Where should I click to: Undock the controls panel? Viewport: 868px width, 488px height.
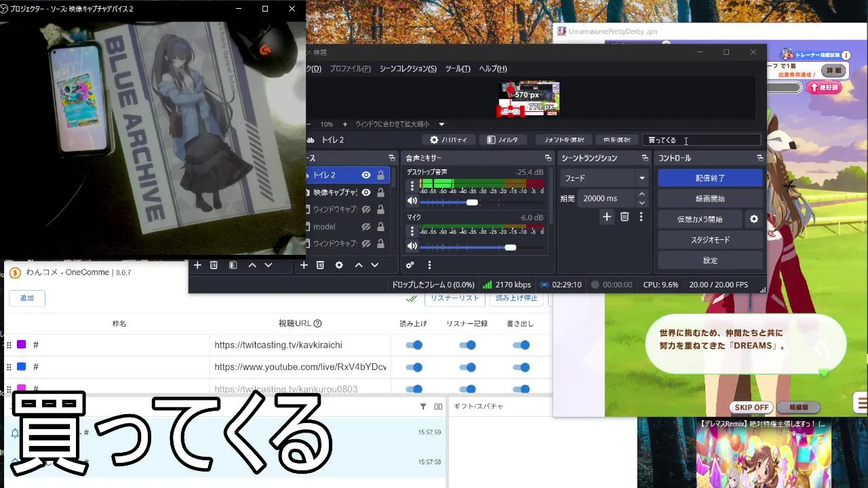(760, 158)
